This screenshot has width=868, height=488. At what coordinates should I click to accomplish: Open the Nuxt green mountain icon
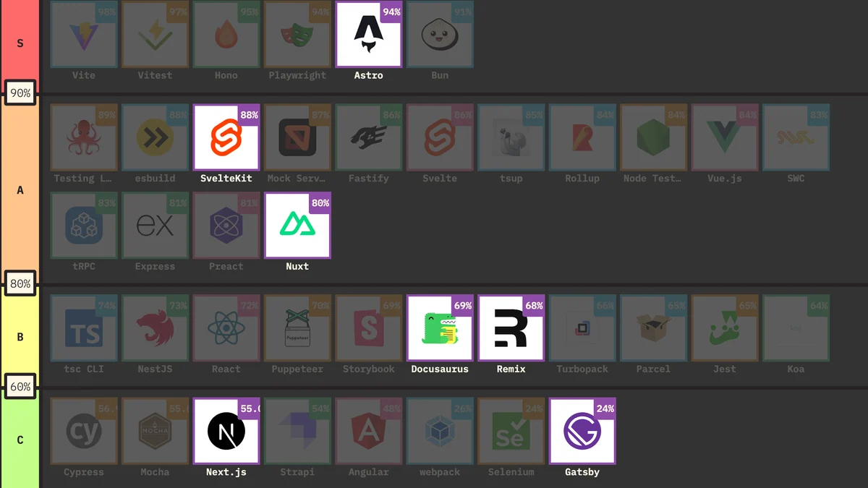click(297, 226)
